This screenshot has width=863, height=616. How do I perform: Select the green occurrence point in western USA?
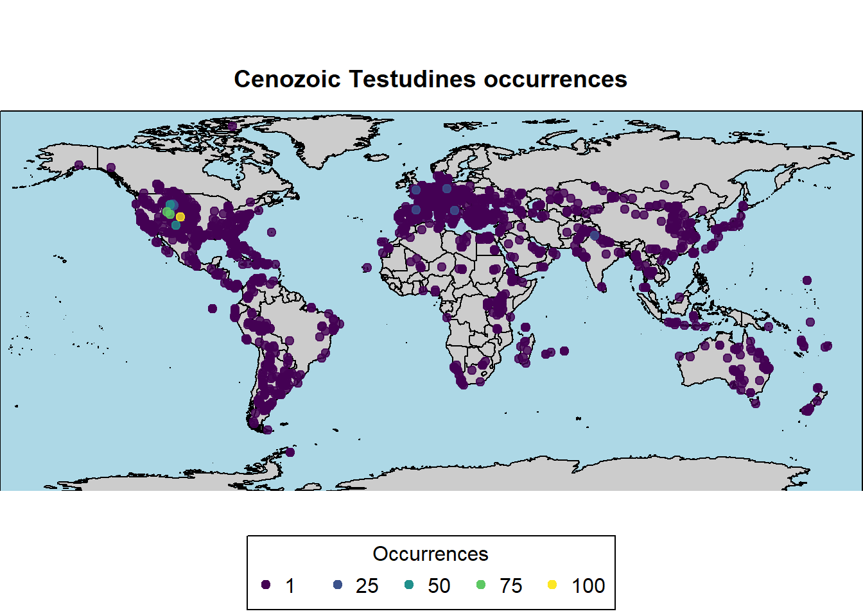[167, 212]
